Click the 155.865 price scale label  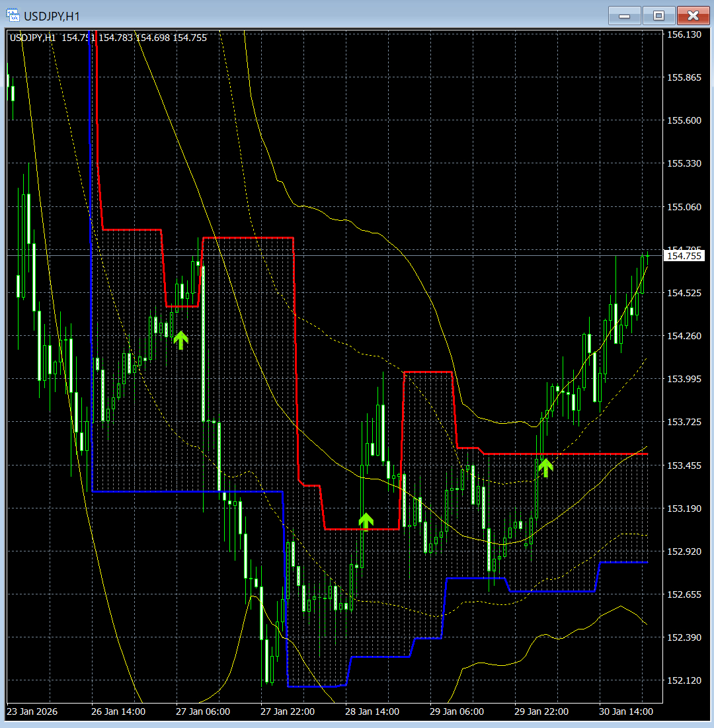[x=684, y=77]
